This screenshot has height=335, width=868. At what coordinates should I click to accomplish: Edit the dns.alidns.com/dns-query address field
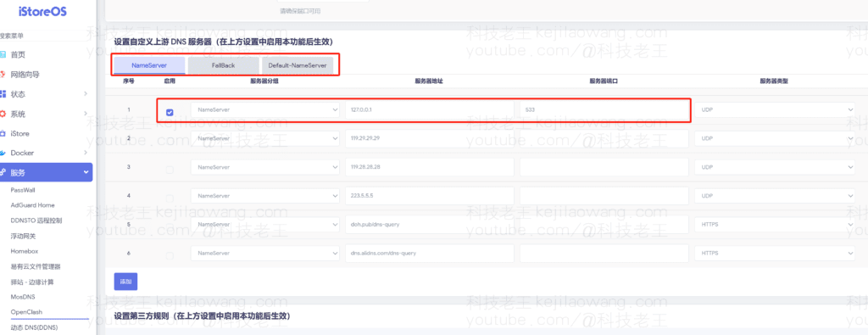430,253
